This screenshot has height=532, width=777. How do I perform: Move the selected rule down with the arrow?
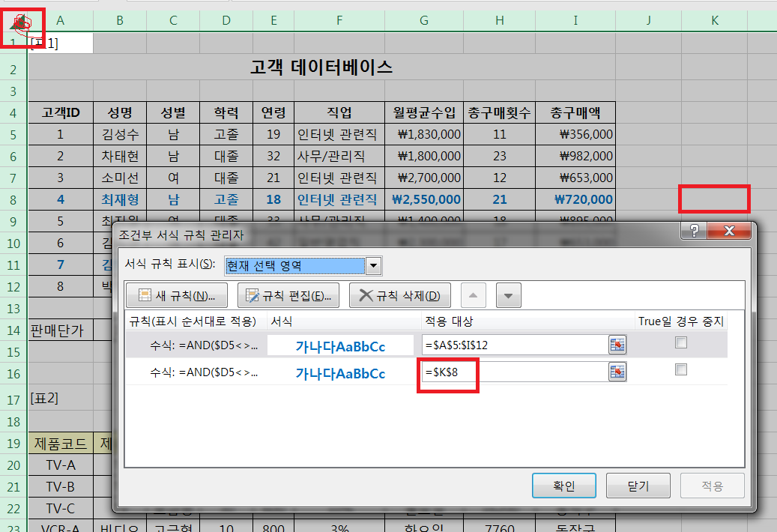[508, 295]
